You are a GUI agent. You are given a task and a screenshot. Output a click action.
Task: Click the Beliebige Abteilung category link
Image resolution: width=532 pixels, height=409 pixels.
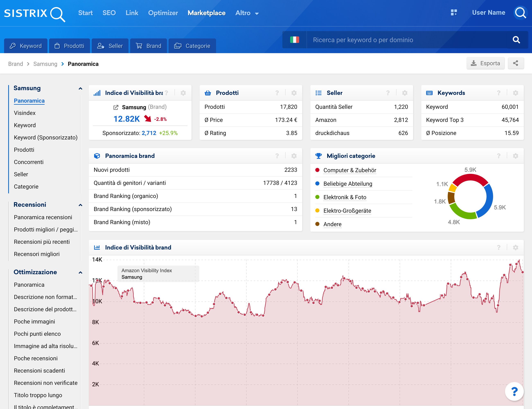(x=348, y=184)
